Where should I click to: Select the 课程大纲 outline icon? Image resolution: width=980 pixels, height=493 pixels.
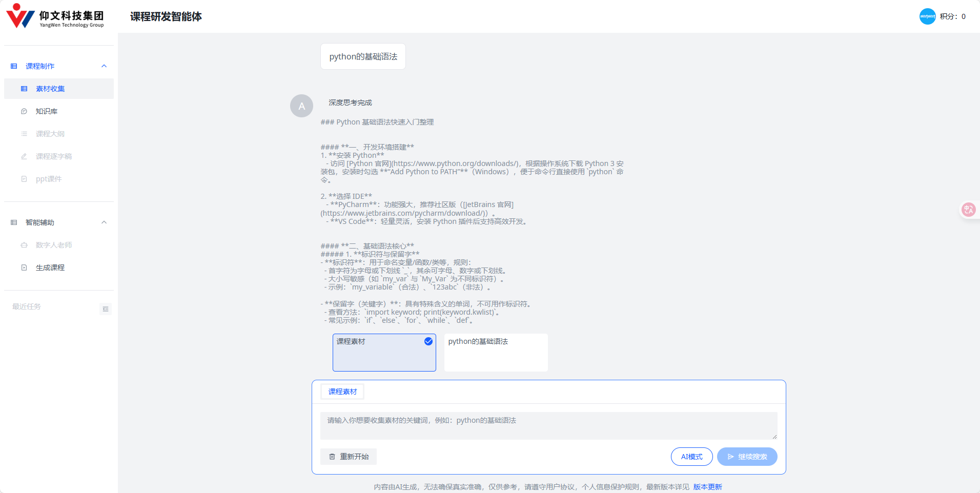(24, 133)
